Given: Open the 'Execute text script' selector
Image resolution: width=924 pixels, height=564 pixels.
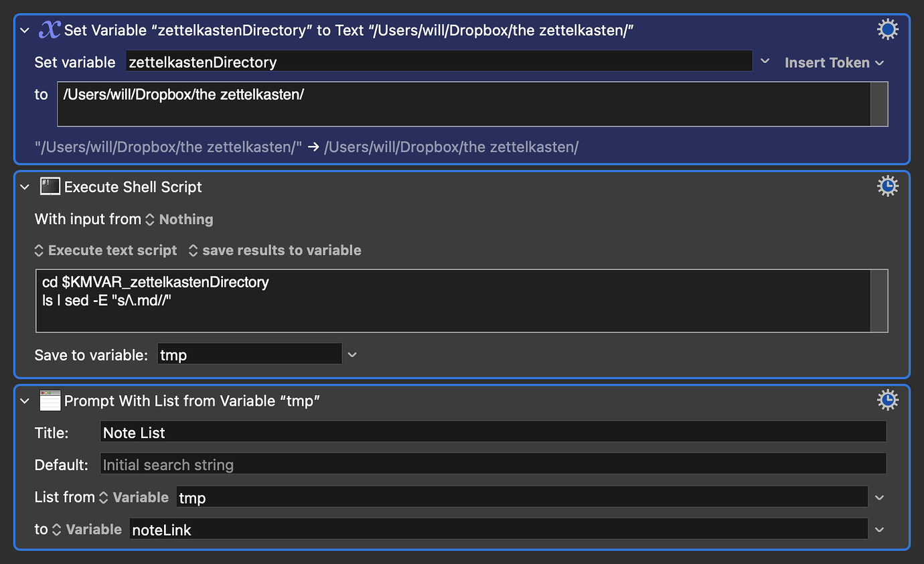Looking at the screenshot, I should (x=38, y=250).
